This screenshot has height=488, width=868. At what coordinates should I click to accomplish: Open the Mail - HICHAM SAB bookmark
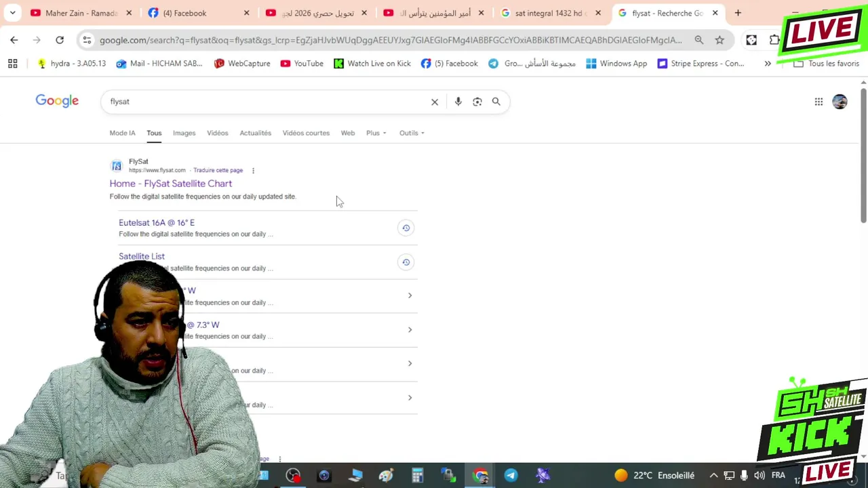coord(159,63)
